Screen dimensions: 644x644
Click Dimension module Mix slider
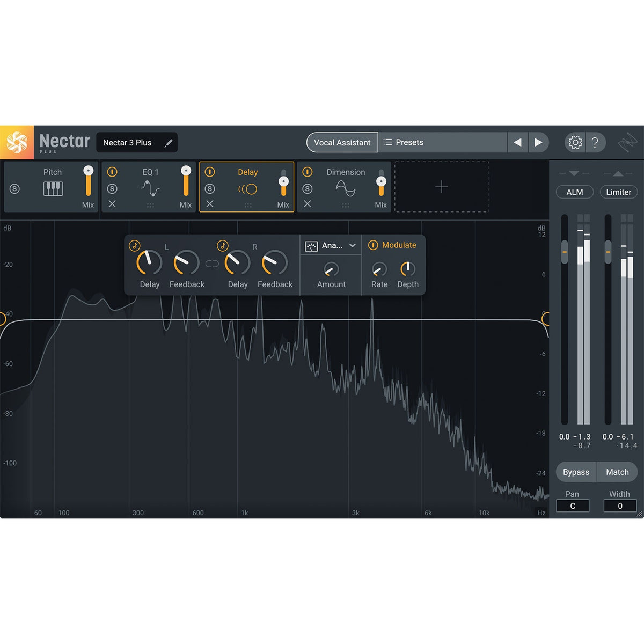pyautogui.click(x=381, y=182)
